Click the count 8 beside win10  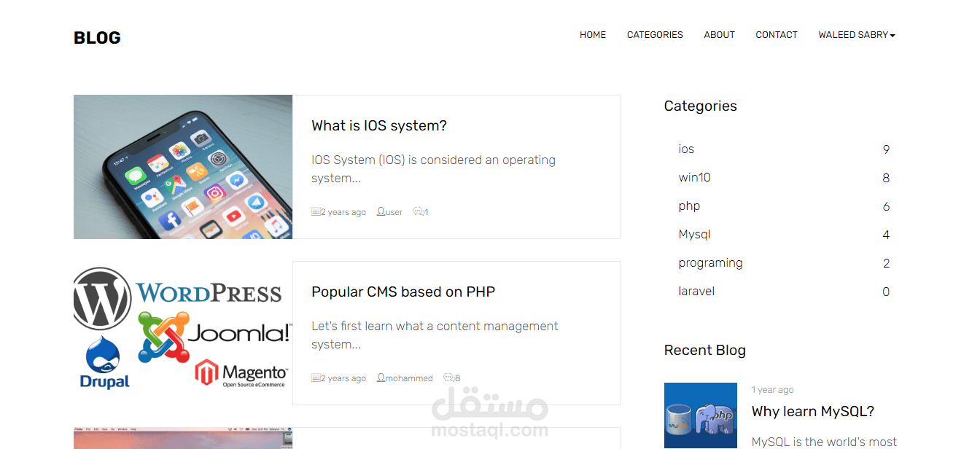click(886, 178)
